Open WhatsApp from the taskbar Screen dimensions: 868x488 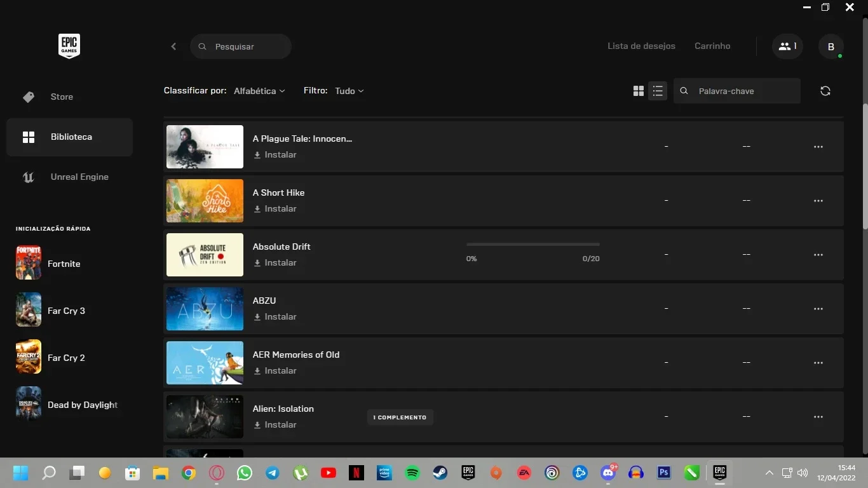pos(245,473)
